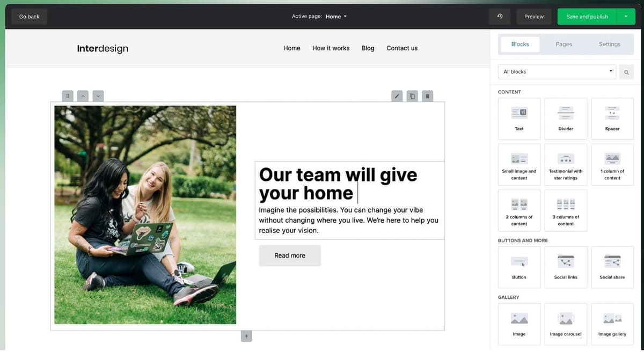Delete the selected block with trash icon
Viewport: 644px width, 352px height.
pyautogui.click(x=427, y=96)
